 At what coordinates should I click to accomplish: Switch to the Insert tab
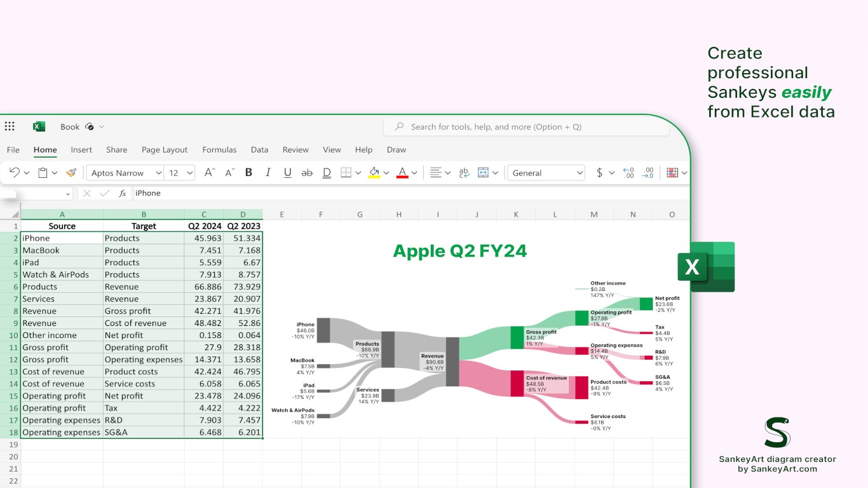[81, 150]
